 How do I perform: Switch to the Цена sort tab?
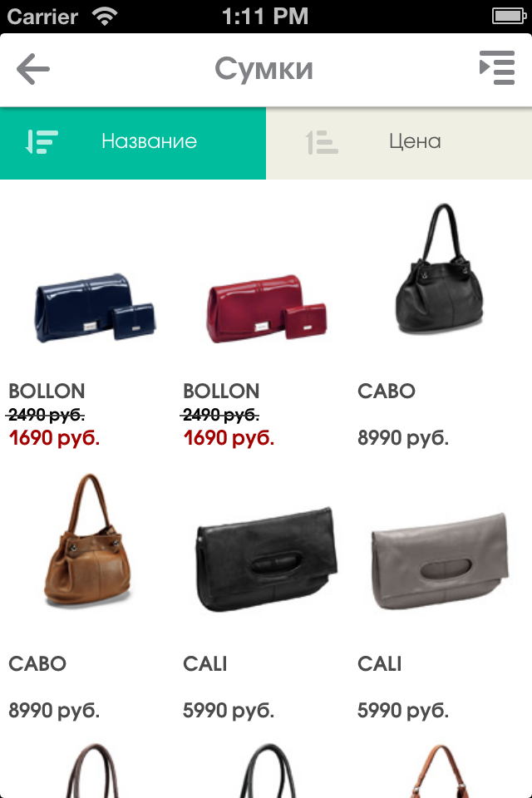[x=399, y=143]
